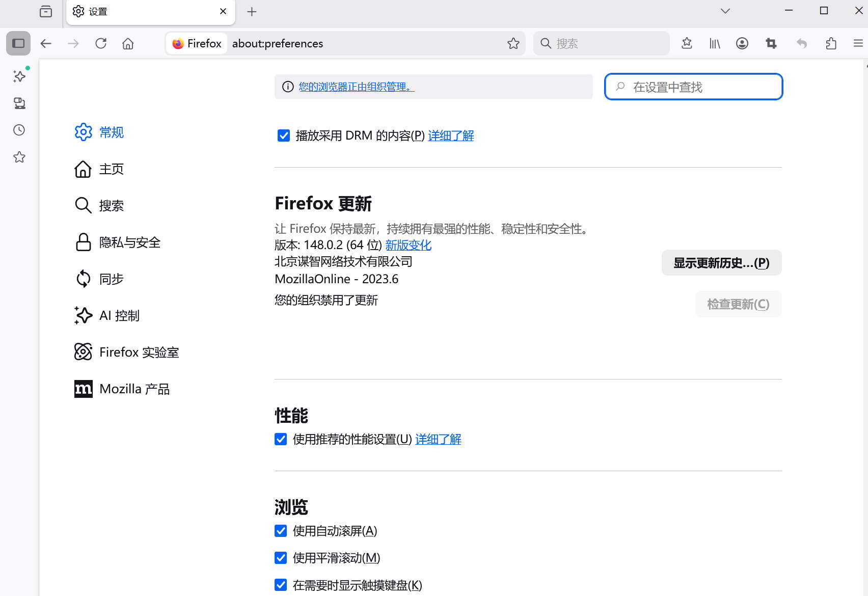The height and width of the screenshot is (596, 868).
Task: Click 显示更新历史 button
Action: [x=721, y=263]
